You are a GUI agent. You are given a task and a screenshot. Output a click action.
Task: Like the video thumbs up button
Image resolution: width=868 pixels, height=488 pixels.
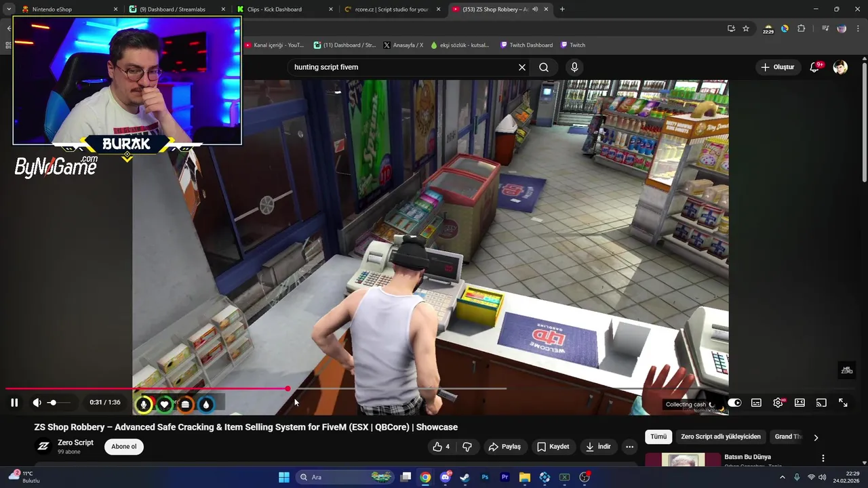point(441,447)
